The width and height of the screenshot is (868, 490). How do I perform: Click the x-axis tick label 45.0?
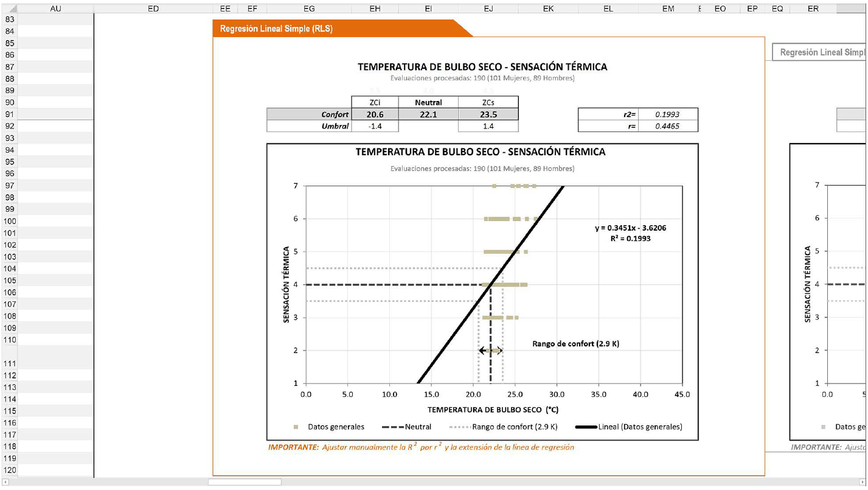[682, 394]
